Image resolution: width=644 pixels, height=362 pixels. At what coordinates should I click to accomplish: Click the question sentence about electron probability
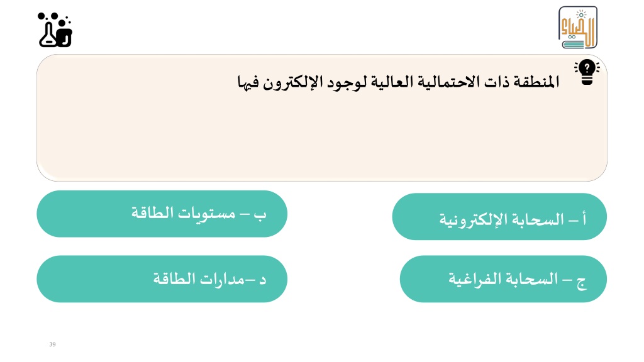(x=398, y=82)
